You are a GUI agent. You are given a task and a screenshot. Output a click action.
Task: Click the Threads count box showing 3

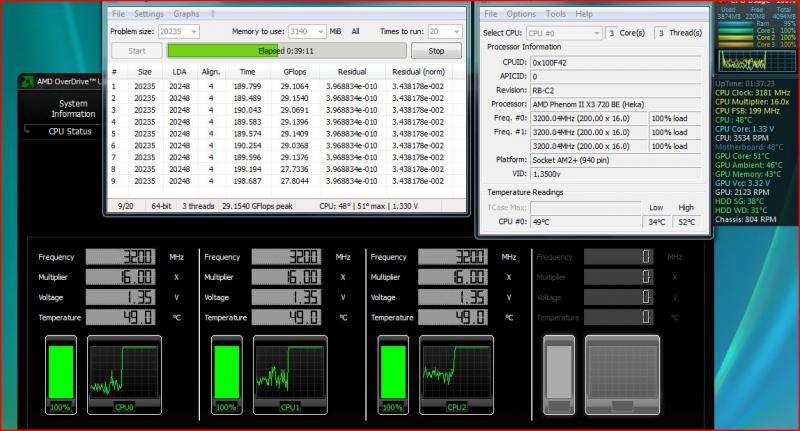click(x=661, y=33)
